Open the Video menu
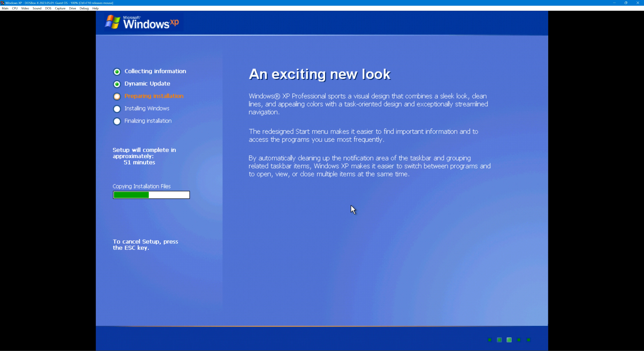The width and height of the screenshot is (644, 351). [25, 8]
